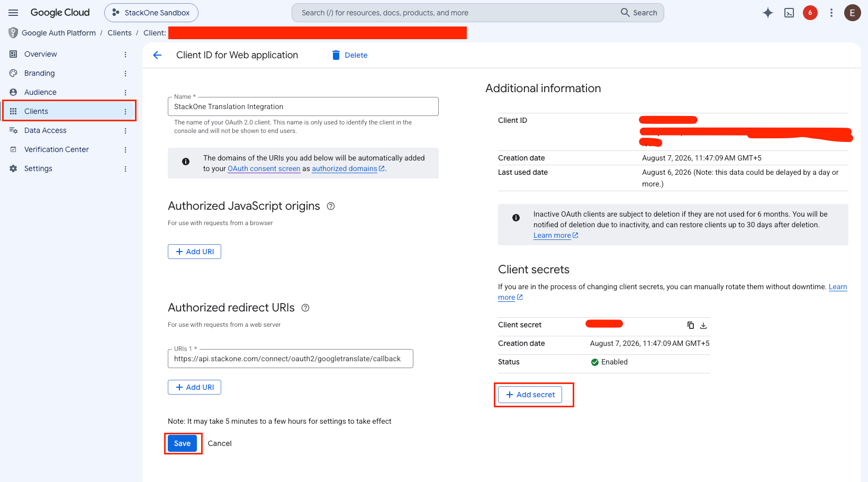This screenshot has height=482, width=868.
Task: Open more options beside Overview
Action: pyautogui.click(x=125, y=55)
